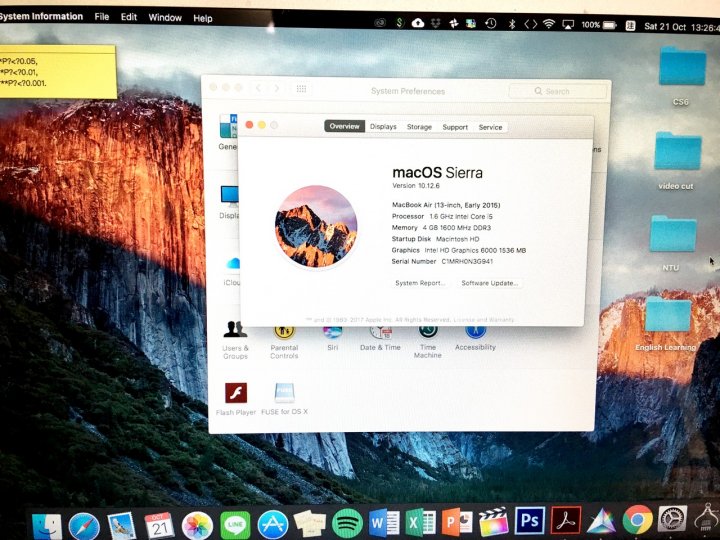
Task: Open LINE messenger in the Dock
Action: point(235,524)
